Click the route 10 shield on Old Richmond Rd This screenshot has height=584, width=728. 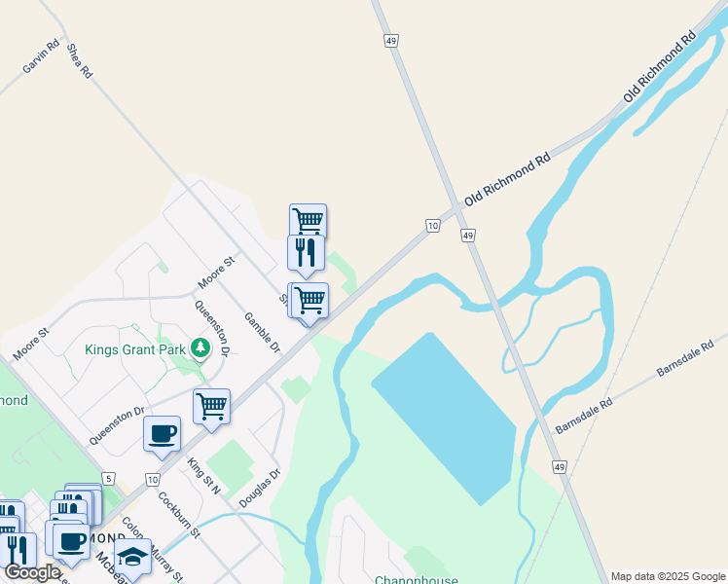(x=433, y=226)
